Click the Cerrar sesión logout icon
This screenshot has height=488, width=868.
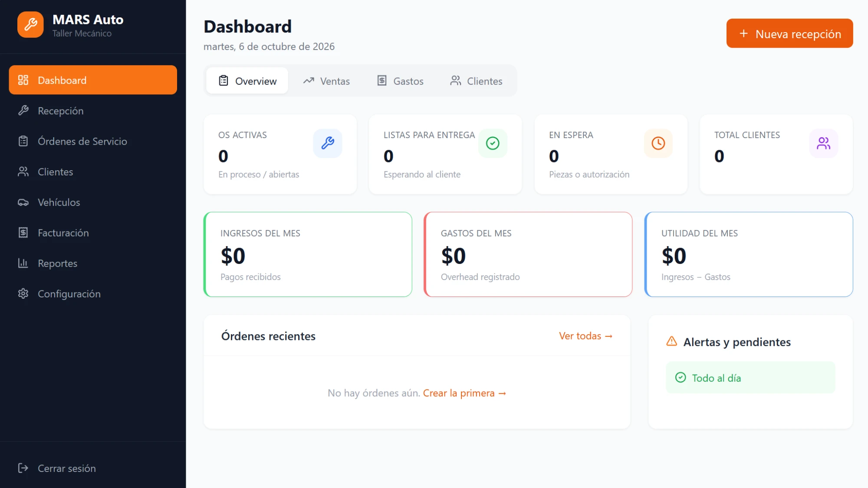[23, 468]
